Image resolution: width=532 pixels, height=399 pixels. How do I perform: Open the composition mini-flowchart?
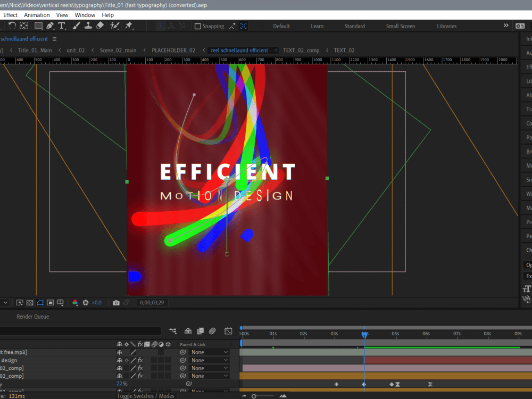173,331
